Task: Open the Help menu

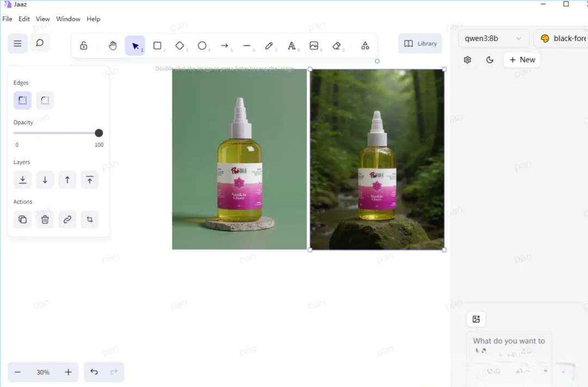Action: pyautogui.click(x=94, y=19)
